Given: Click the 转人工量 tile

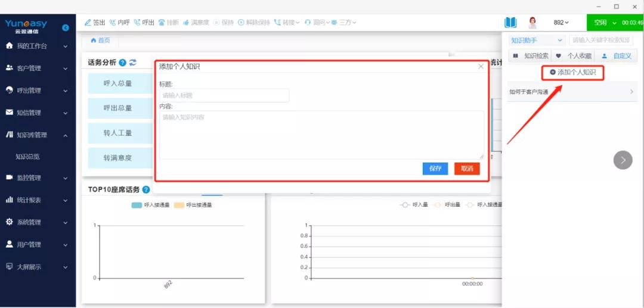Looking at the screenshot, I should [x=120, y=133].
